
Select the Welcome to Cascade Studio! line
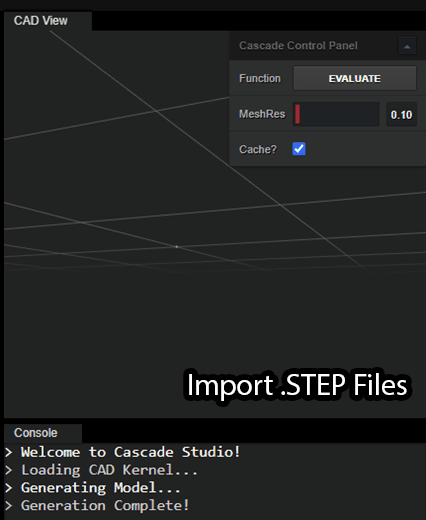point(130,452)
